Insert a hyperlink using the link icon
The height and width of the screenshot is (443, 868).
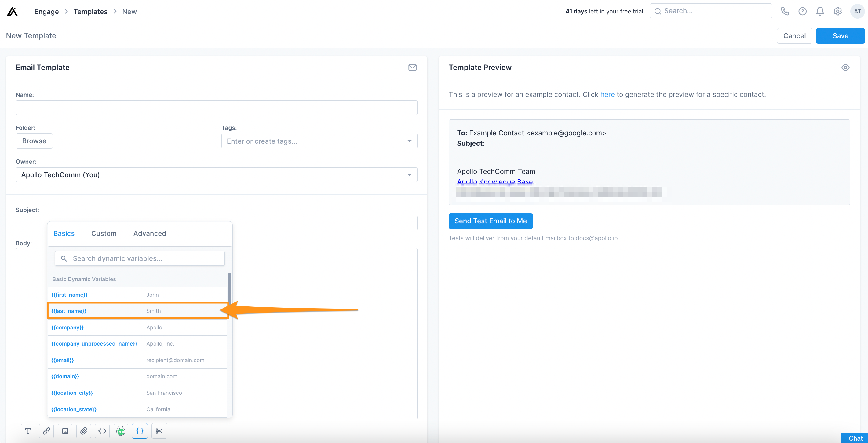pyautogui.click(x=46, y=430)
